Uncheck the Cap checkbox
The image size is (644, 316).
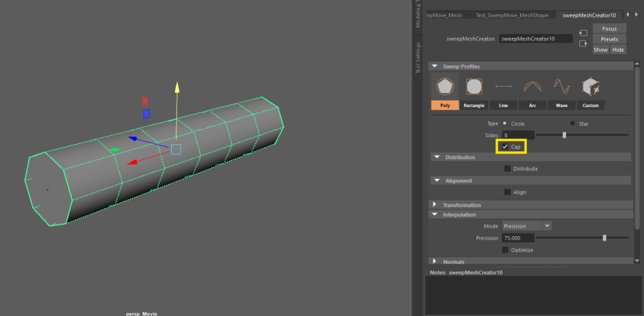pyautogui.click(x=505, y=147)
